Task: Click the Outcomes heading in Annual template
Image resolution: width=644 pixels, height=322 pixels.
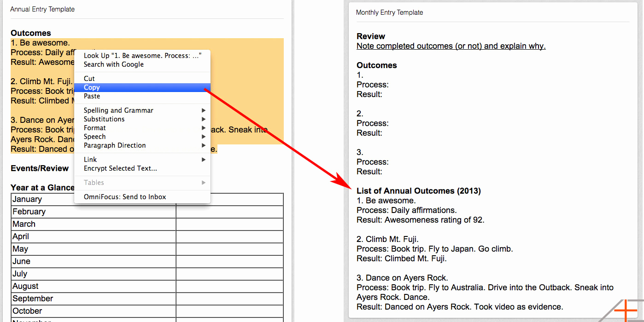Action: pyautogui.click(x=31, y=33)
